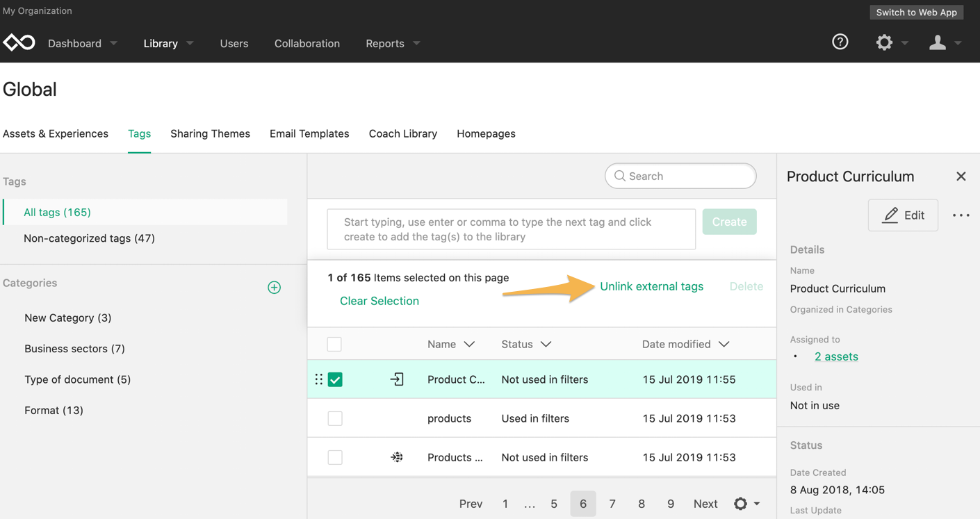The height and width of the screenshot is (519, 980).
Task: Go to page 1
Action: 505,504
